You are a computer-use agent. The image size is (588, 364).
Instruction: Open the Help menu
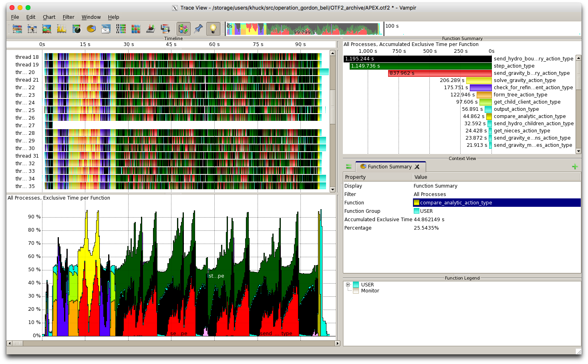[114, 17]
